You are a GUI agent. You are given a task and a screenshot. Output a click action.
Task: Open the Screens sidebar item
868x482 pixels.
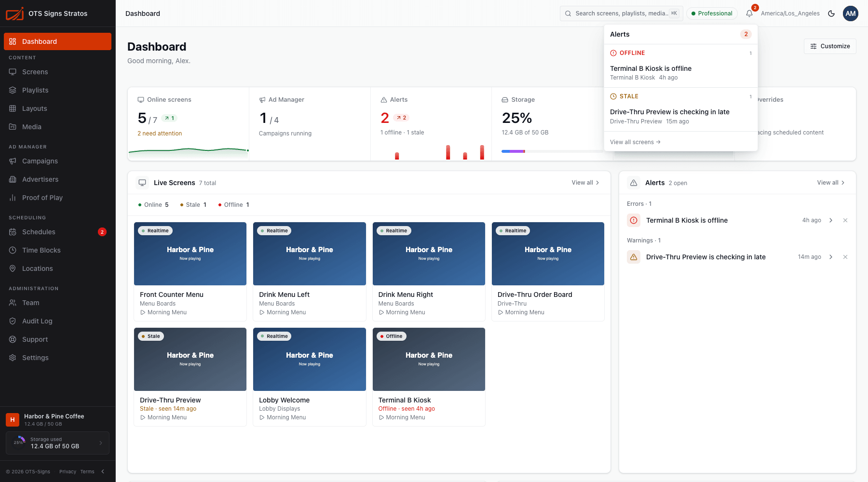coord(57,72)
